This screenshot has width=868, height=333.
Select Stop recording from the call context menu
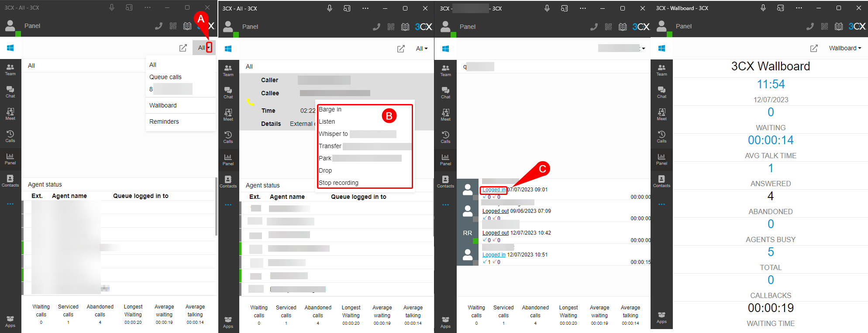pos(339,183)
